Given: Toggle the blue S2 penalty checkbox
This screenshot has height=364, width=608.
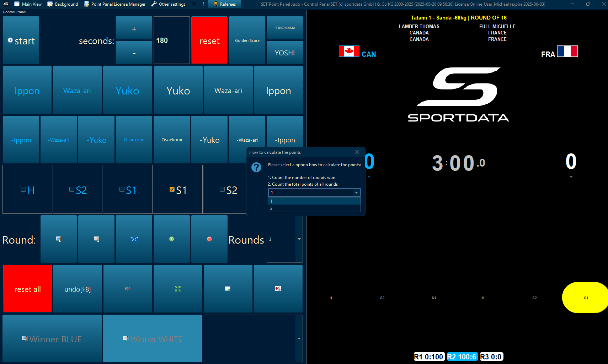Looking at the screenshot, I should [x=72, y=189].
